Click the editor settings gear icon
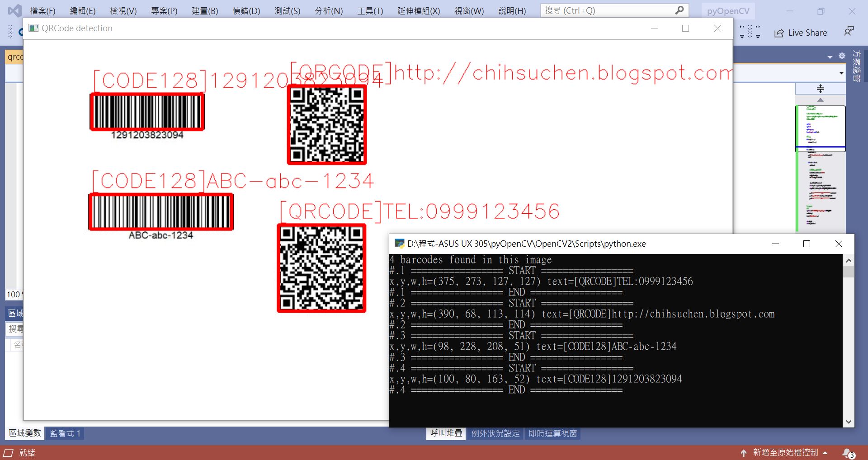 pos(842,56)
